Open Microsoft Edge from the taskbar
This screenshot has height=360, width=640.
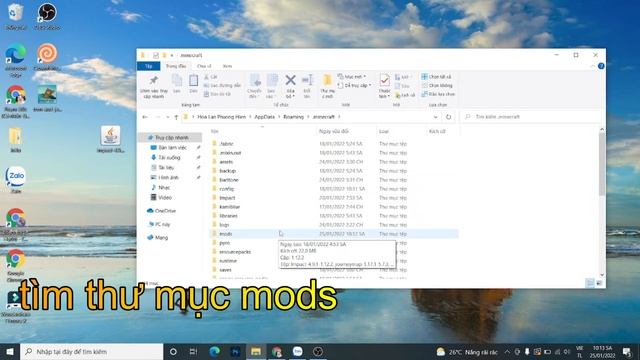pos(214,351)
